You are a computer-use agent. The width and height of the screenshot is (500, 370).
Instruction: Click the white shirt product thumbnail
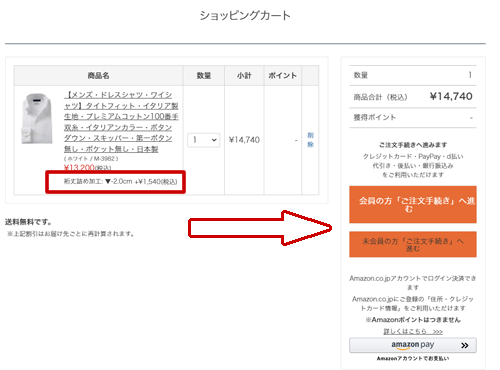pos(37,119)
